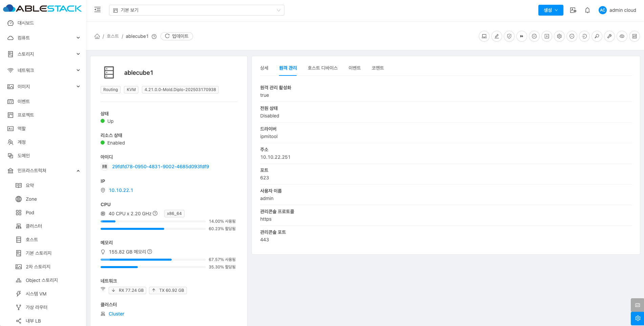This screenshot has width=644, height=326.
Task: Click the fast-forward double arrow icon
Action: click(522, 36)
